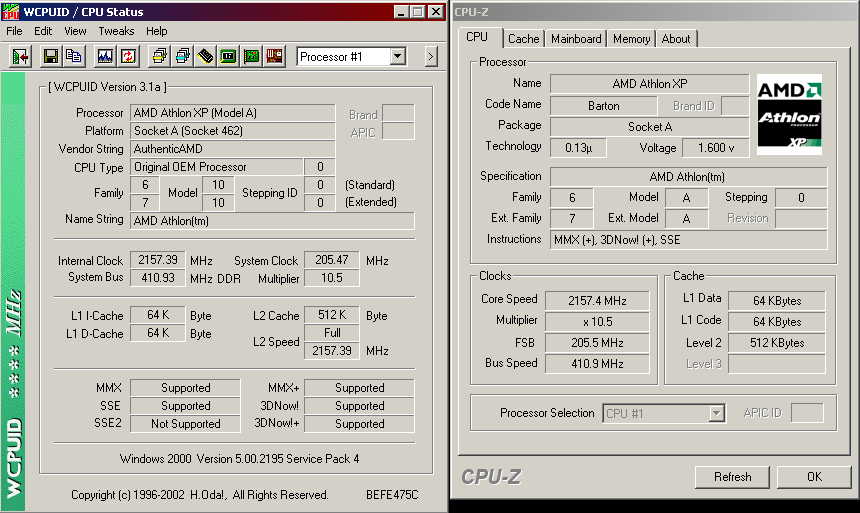Image resolution: width=860 pixels, height=513 pixels.
Task: Click the Bus Speed '410.9 MHz' value
Action: click(597, 363)
